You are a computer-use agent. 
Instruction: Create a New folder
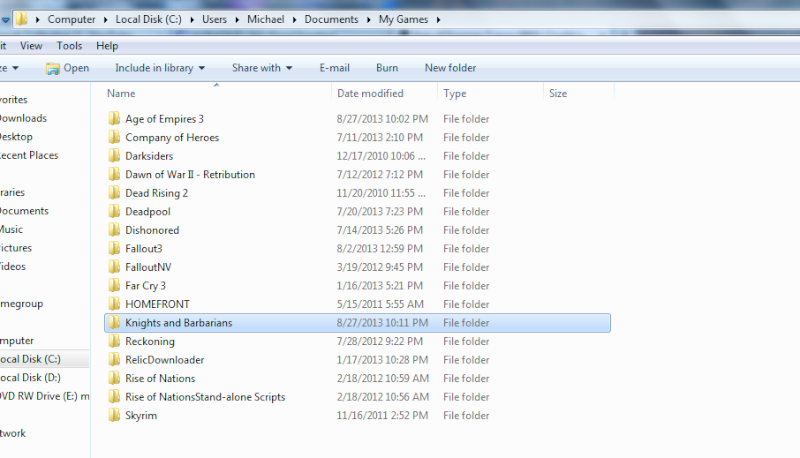tap(450, 68)
